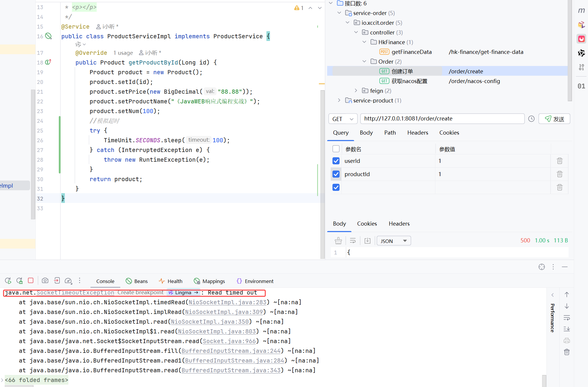Image resolution: width=588 pixels, height=387 pixels.
Task: Open the GET method dropdown
Action: [343, 119]
